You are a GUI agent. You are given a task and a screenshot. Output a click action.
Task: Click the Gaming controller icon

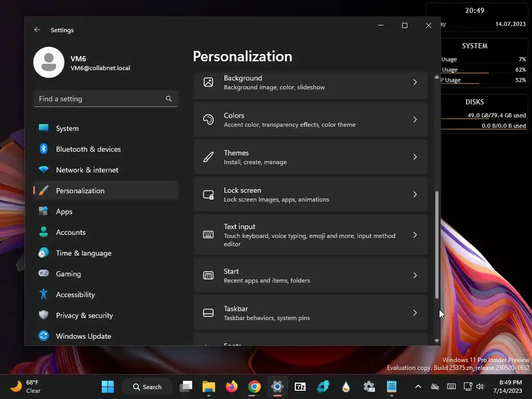(x=44, y=273)
